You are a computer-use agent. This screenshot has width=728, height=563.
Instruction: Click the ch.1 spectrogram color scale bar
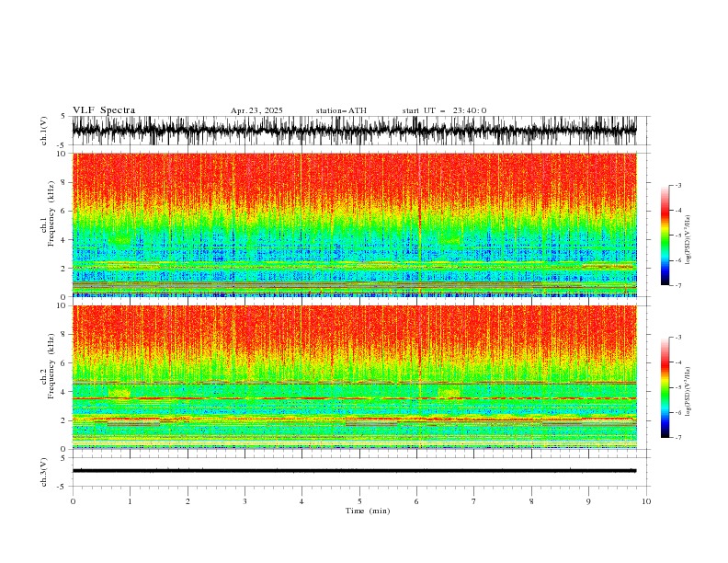(665, 236)
